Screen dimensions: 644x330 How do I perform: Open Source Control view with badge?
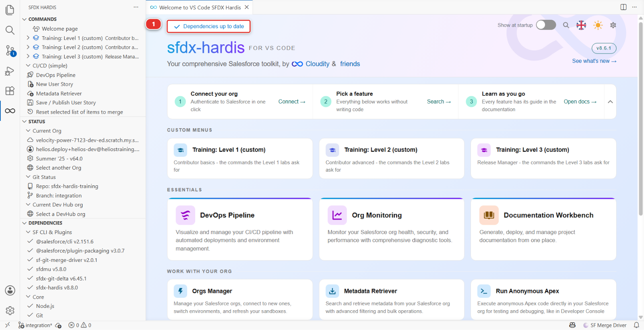pyautogui.click(x=10, y=50)
